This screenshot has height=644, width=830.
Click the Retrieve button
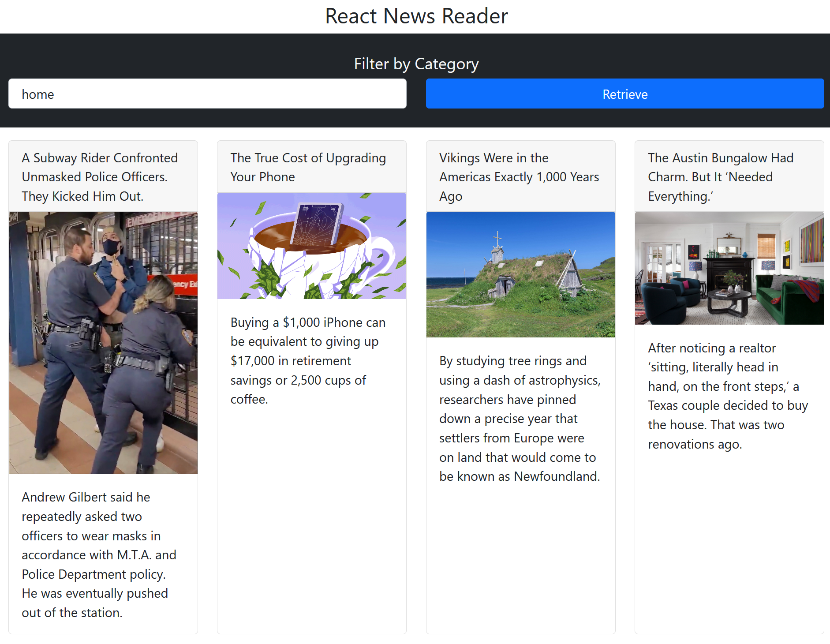pyautogui.click(x=624, y=94)
